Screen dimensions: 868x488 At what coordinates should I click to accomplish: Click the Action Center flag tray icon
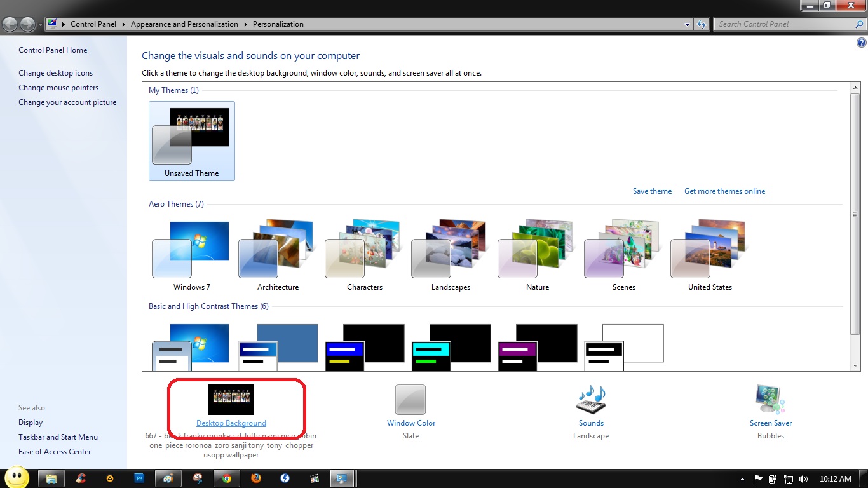[x=757, y=479]
